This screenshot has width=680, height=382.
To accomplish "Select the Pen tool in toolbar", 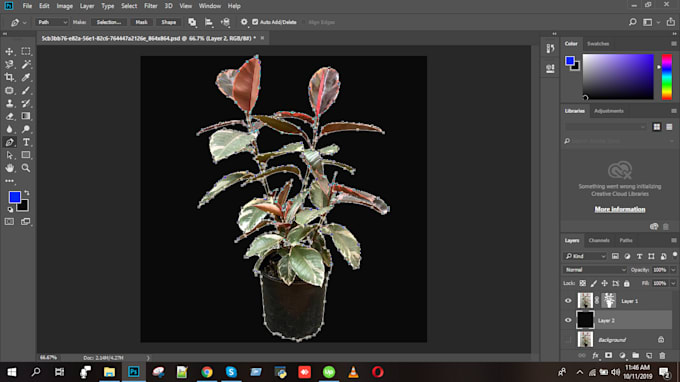I will pos(9,142).
